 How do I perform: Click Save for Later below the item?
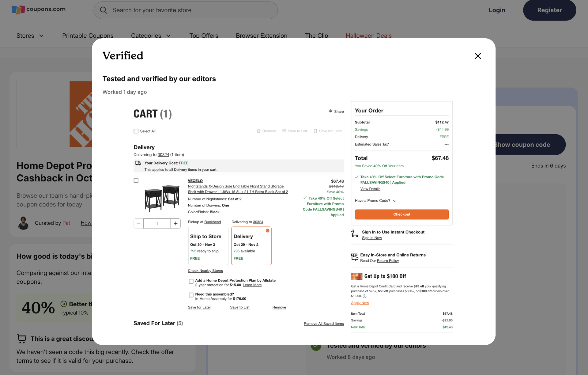click(199, 308)
